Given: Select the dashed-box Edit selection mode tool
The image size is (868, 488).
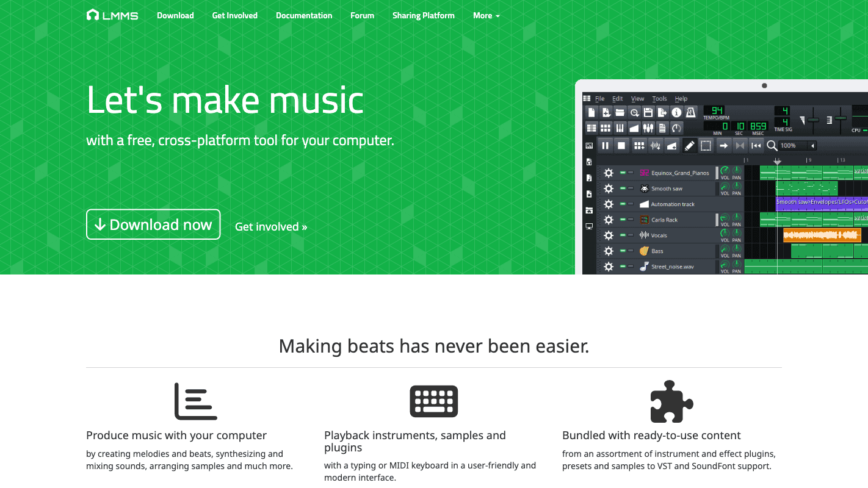Looking at the screenshot, I should (x=706, y=146).
